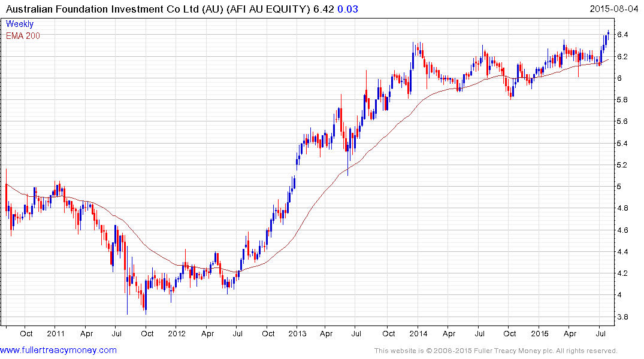Click the '4.8' price axis label
Viewport: 644px width, 359px height.
(622, 208)
